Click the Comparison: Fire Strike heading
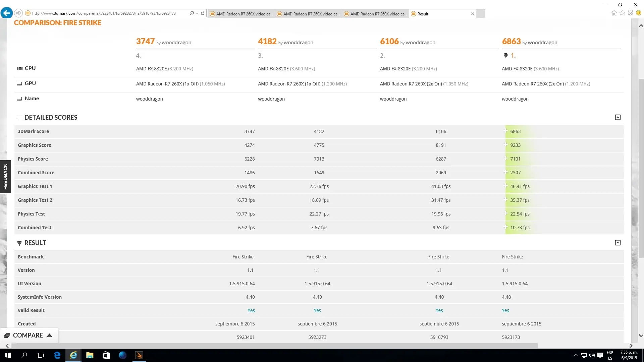Screen dimensions: 644x362 (58, 23)
